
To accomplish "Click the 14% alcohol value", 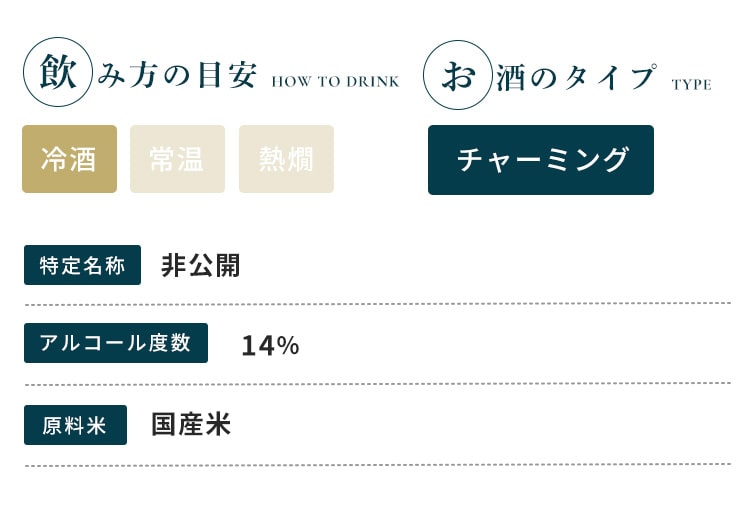I will tap(270, 345).
